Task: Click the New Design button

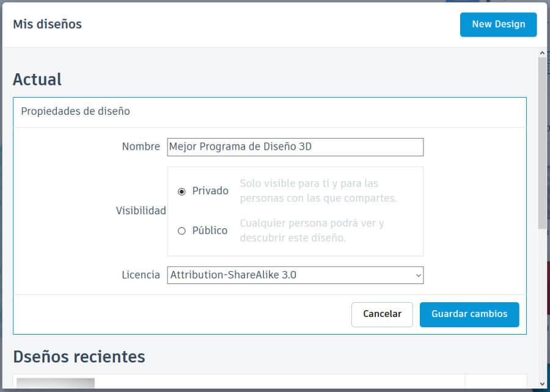Action: [498, 24]
